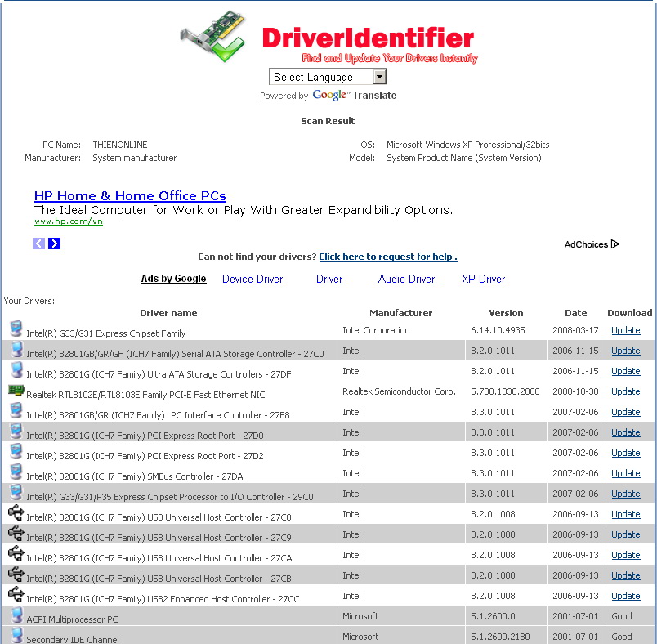Click the Download column header
Screen dimensions: 657x644
(630, 313)
